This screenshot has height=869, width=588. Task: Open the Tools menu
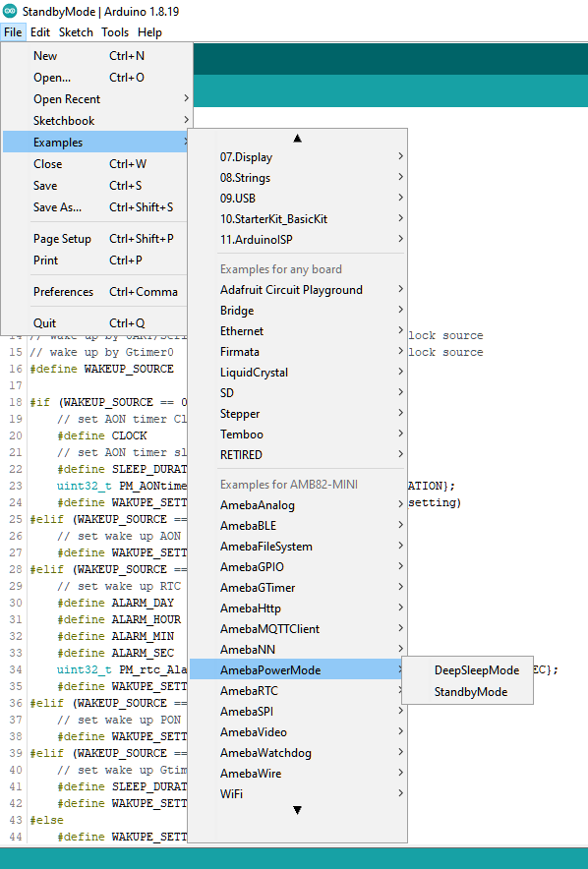click(115, 32)
